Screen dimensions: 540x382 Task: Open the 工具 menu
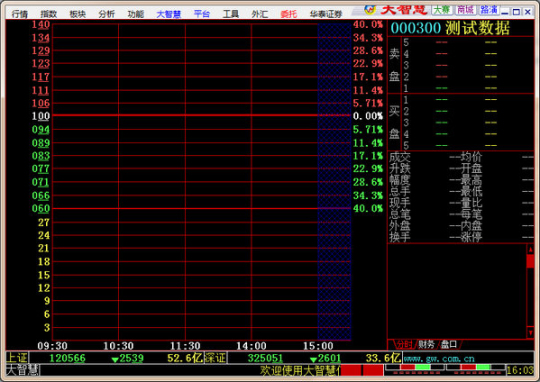pyautogui.click(x=231, y=14)
